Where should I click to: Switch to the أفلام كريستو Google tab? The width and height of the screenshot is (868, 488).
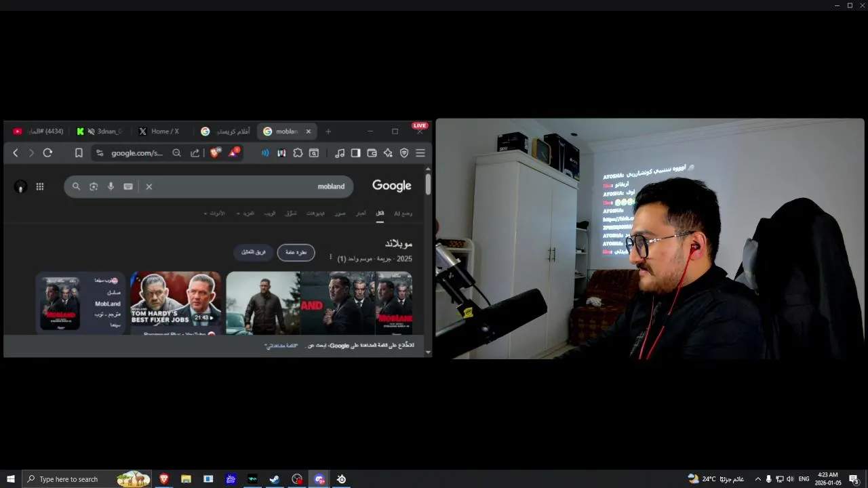[225, 131]
